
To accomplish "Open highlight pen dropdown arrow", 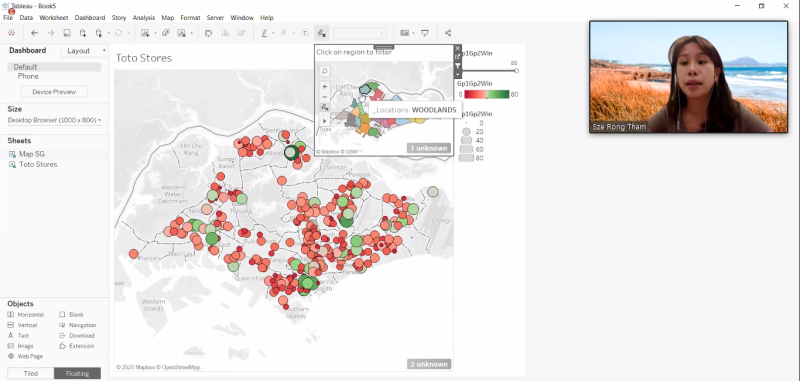I will (x=273, y=33).
